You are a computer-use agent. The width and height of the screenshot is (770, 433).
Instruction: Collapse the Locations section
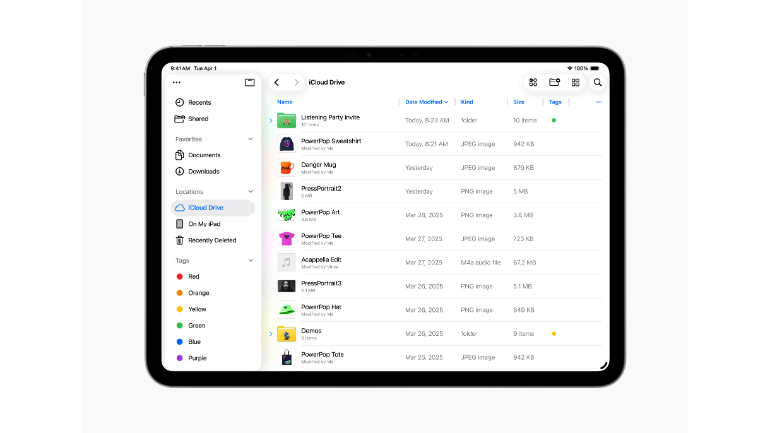(250, 191)
